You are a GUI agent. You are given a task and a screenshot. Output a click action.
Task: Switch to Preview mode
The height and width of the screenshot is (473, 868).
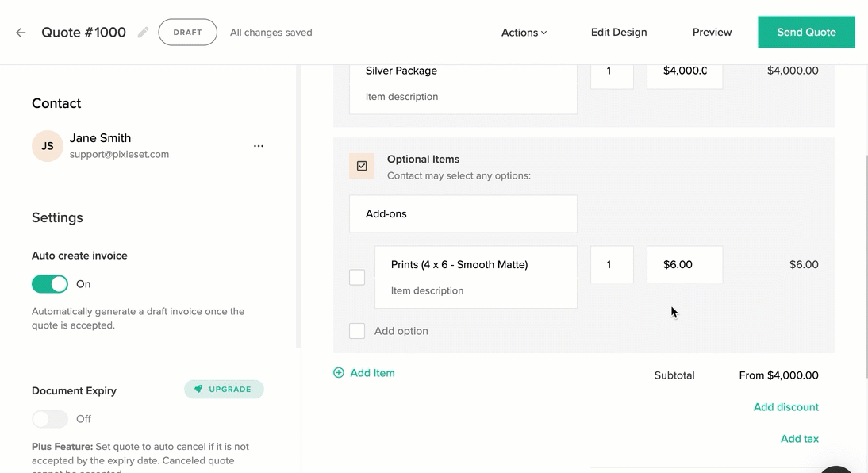coord(711,32)
